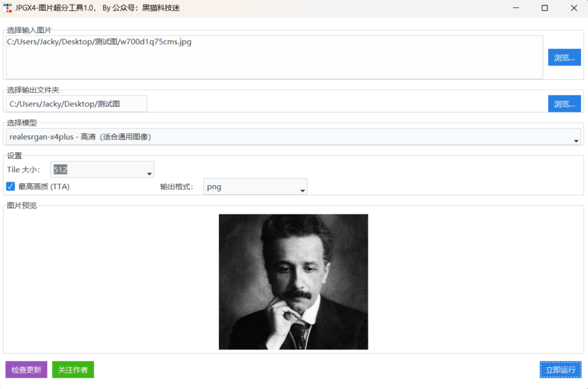
Task: Open the Tile size dropdown showing 512
Action: [102, 169]
